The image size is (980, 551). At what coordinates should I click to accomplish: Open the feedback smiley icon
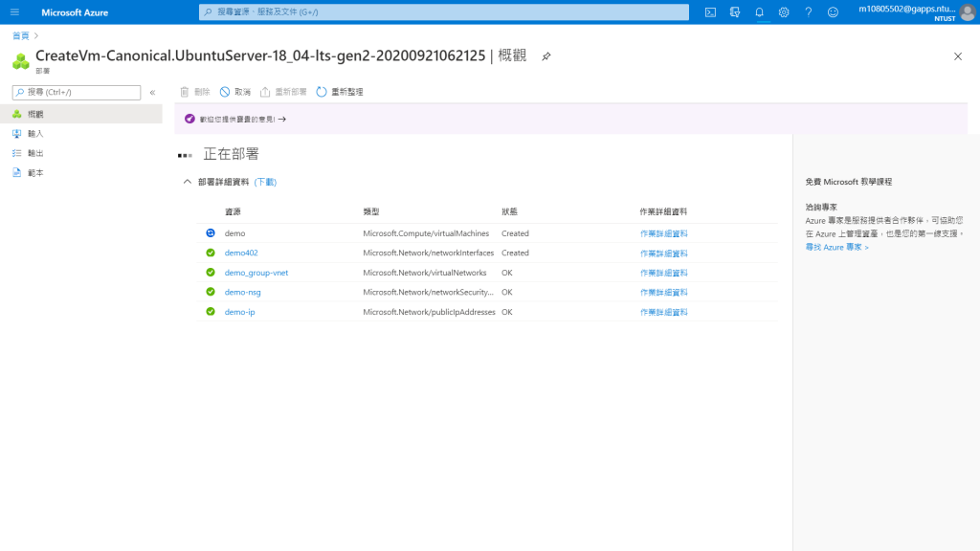[833, 11]
